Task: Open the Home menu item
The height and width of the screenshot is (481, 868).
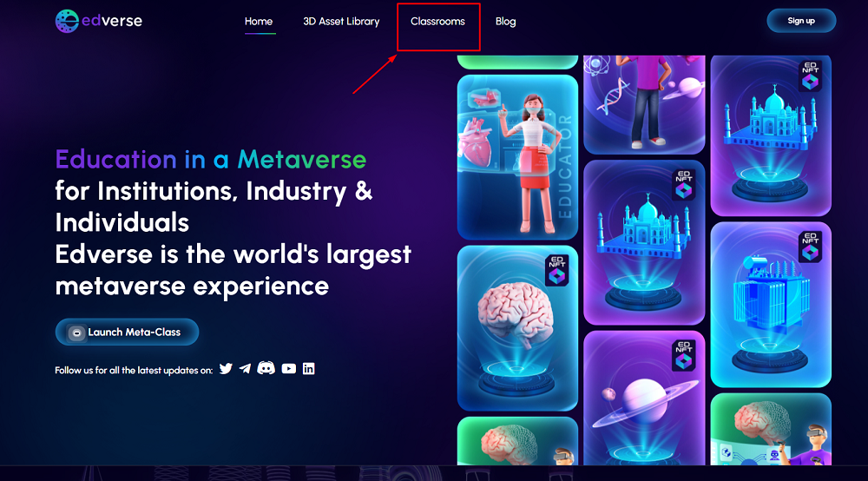Action: (259, 22)
